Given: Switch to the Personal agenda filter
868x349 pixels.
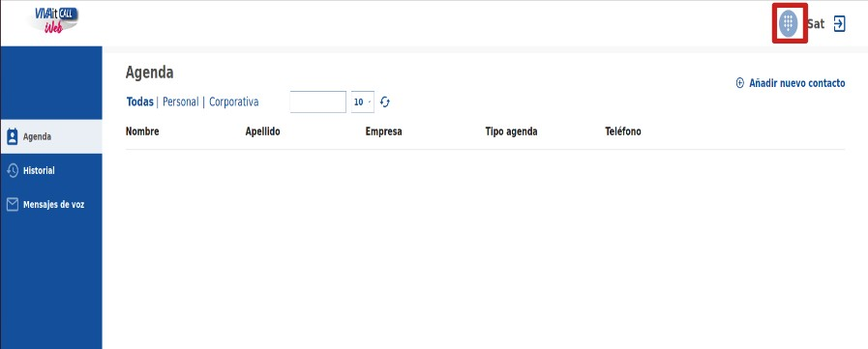Looking at the screenshot, I should click(180, 102).
